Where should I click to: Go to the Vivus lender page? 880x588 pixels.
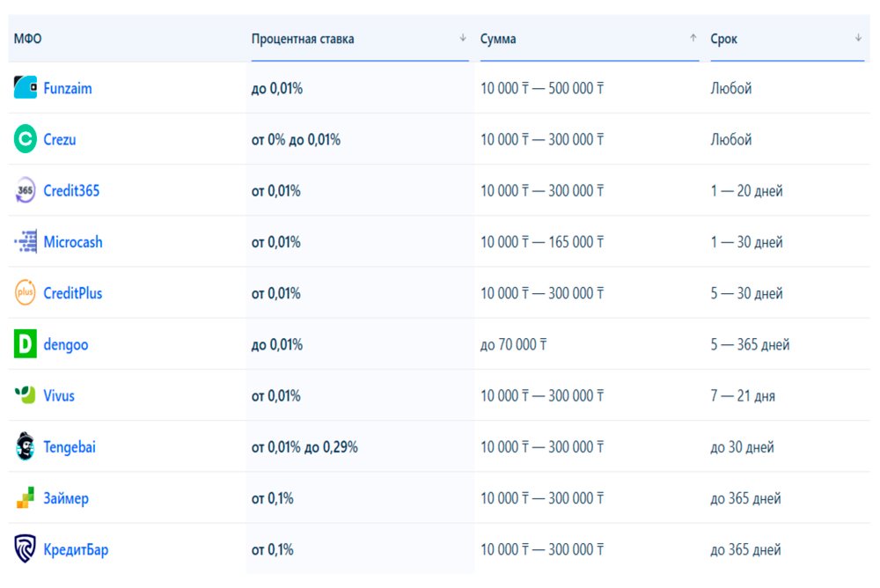(59, 395)
